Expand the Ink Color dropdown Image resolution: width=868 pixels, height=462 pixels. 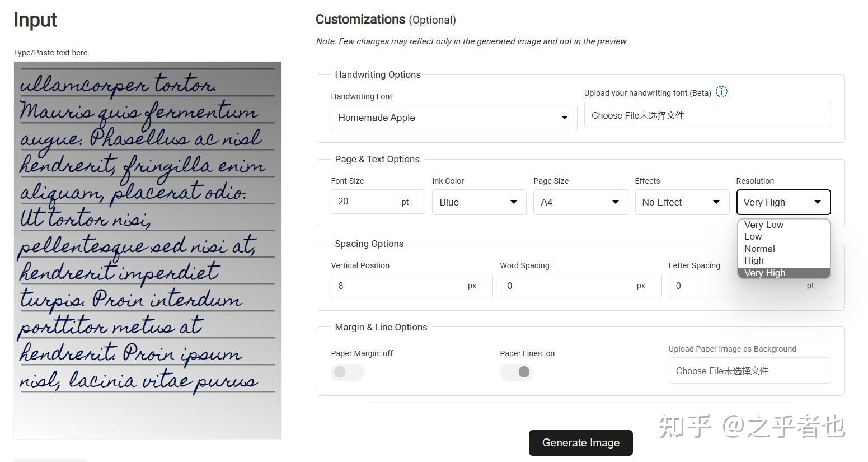tap(478, 202)
